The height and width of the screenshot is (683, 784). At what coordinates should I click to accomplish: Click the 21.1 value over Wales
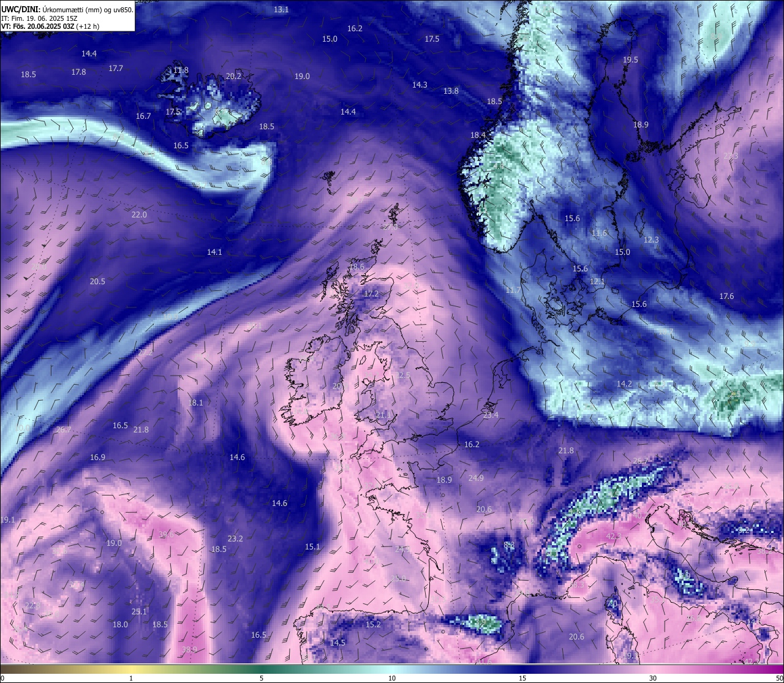pyautogui.click(x=383, y=415)
